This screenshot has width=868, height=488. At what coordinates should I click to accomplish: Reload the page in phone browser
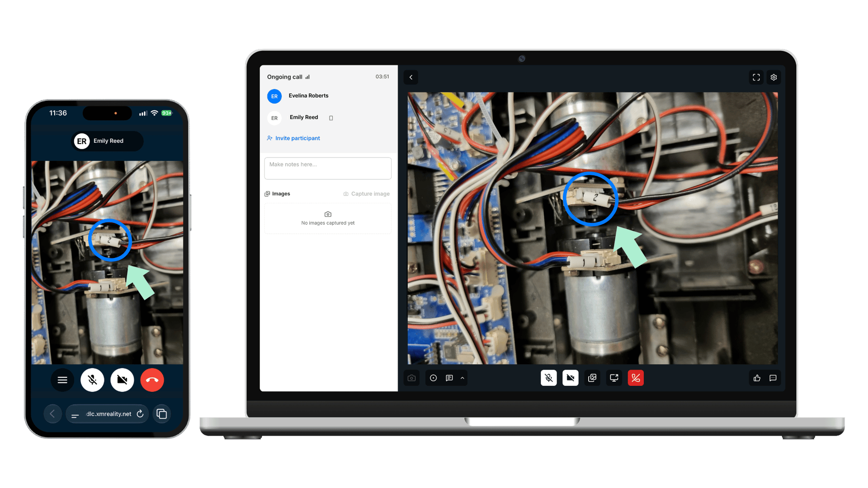coord(140,414)
